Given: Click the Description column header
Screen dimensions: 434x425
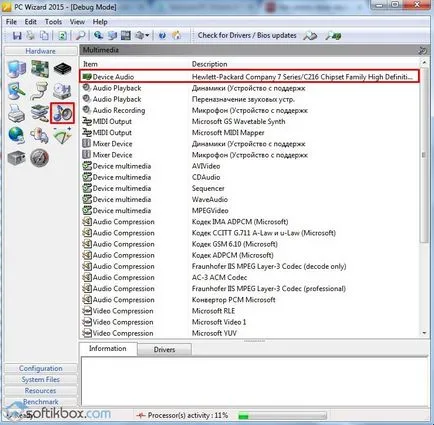Looking at the screenshot, I should click(209, 64).
